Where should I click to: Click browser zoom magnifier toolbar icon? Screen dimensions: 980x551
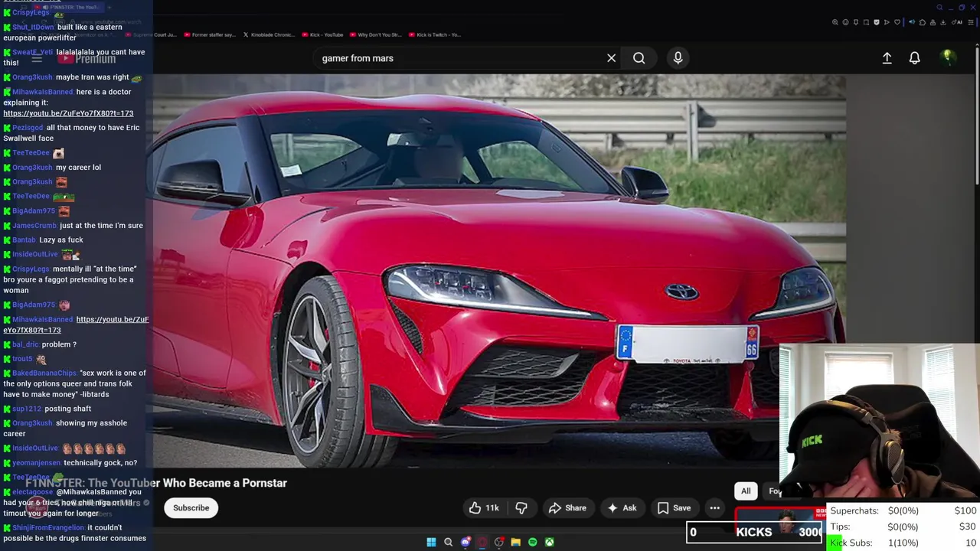tap(835, 22)
